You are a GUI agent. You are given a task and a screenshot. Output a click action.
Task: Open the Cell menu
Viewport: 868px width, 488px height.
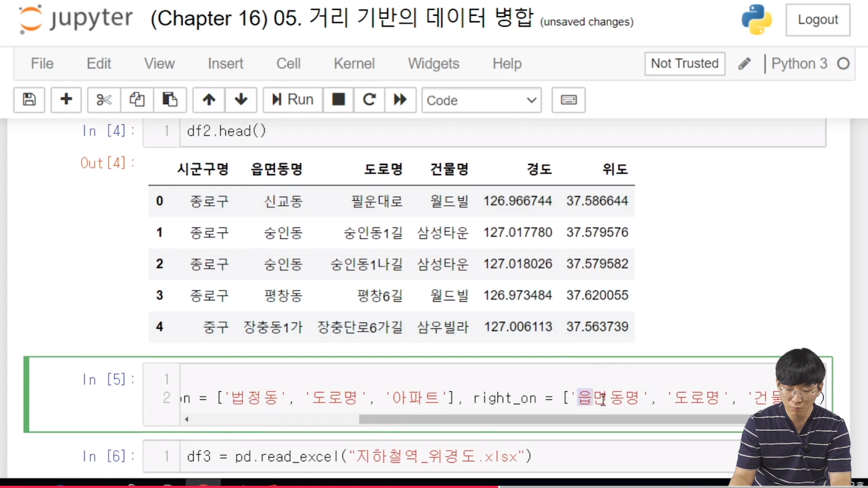pyautogui.click(x=288, y=64)
